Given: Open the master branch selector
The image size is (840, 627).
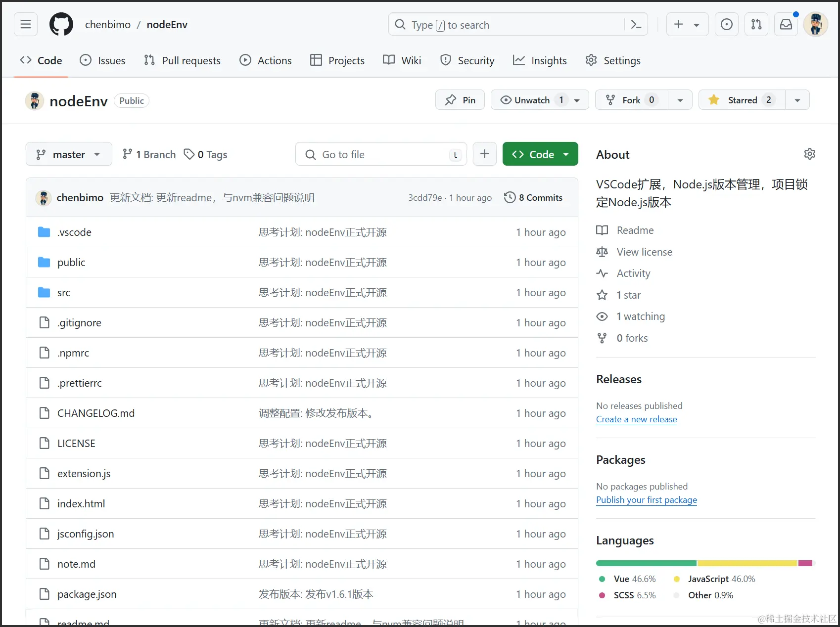Looking at the screenshot, I should point(69,154).
